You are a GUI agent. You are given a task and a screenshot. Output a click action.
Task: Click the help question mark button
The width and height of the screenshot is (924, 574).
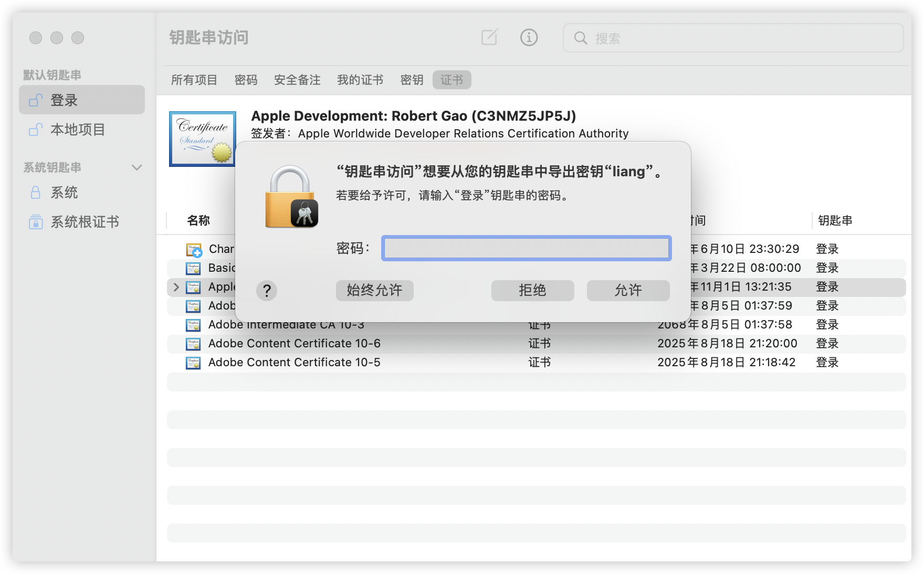coord(267,290)
